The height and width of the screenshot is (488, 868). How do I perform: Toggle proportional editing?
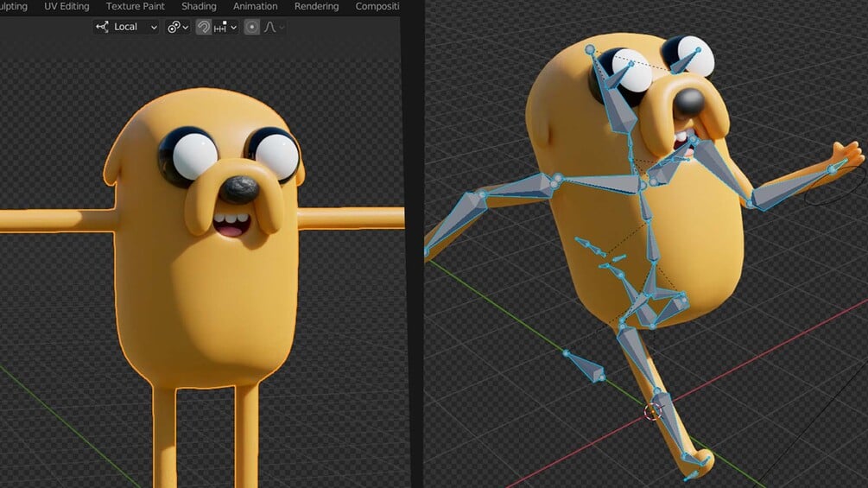click(x=251, y=27)
